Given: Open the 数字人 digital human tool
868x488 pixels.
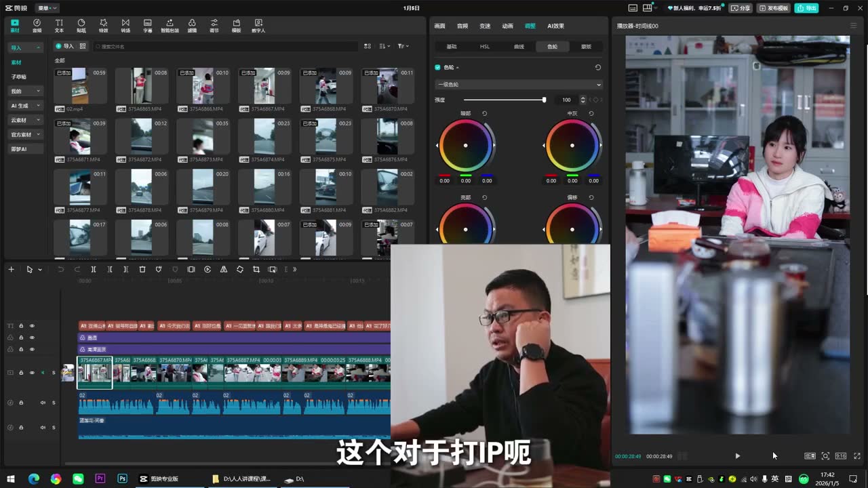Looking at the screenshot, I should pos(258,26).
